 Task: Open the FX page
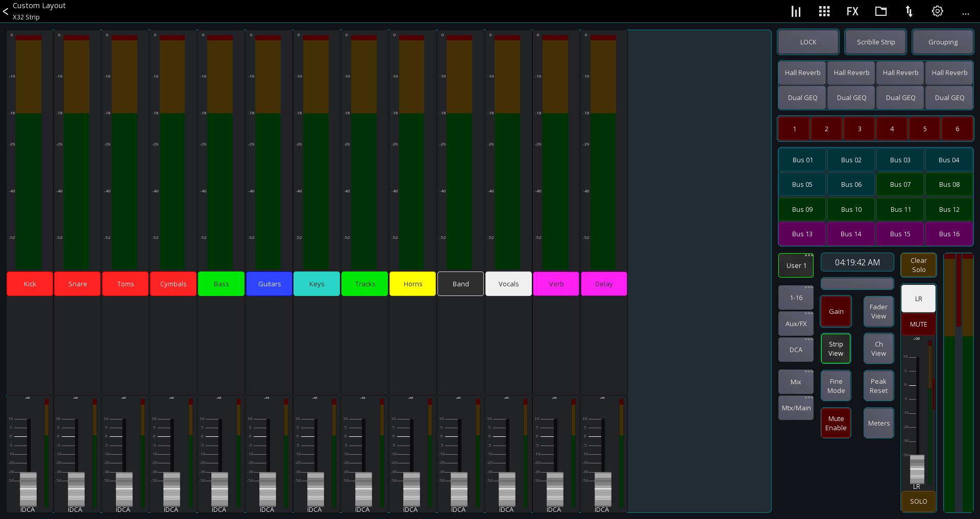(852, 11)
